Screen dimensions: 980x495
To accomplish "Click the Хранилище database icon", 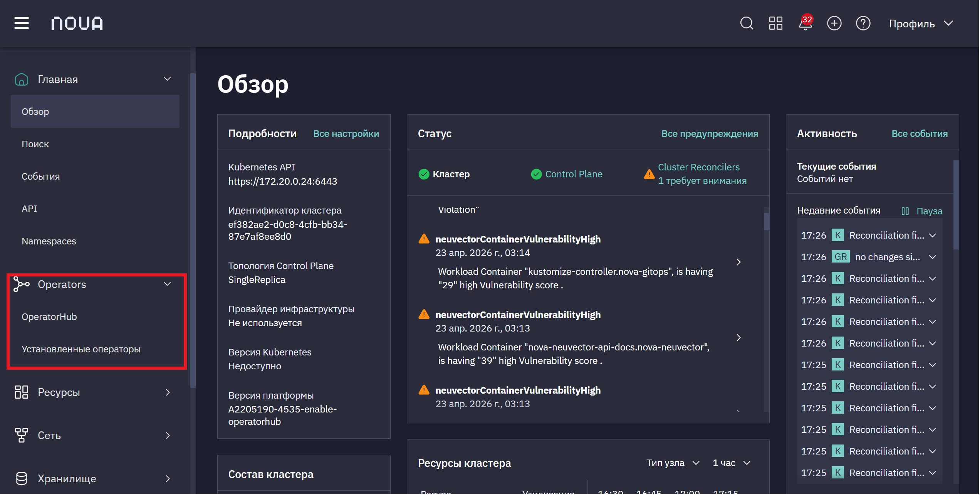I will pyautogui.click(x=22, y=479).
